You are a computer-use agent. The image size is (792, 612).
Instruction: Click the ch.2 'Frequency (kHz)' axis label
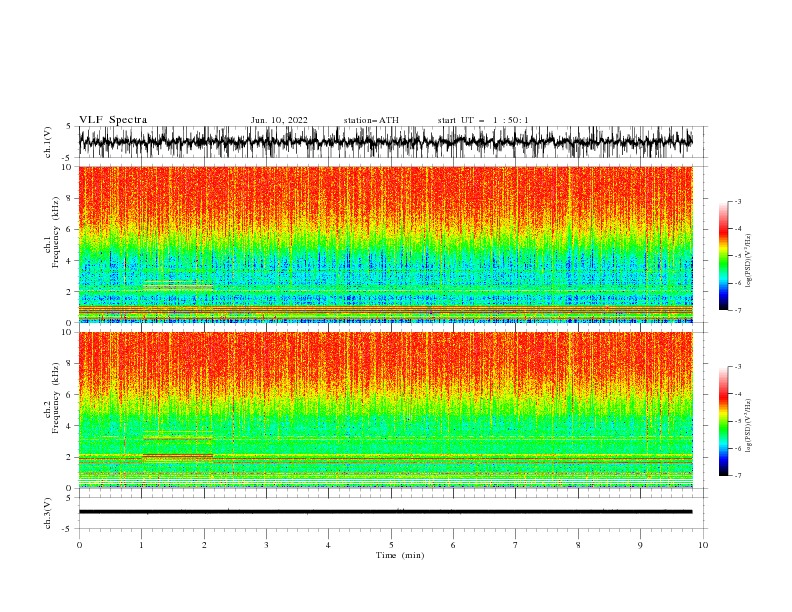[x=56, y=398]
